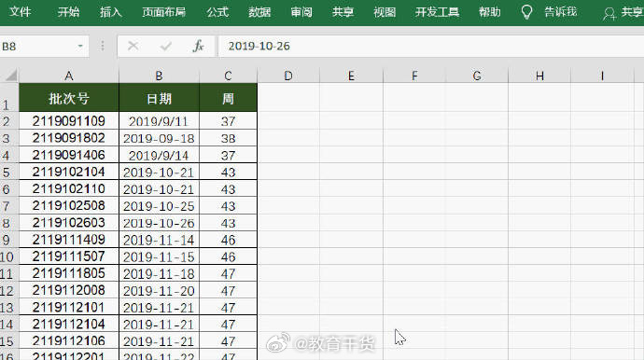Select cell with batch 2119091802

click(x=69, y=138)
